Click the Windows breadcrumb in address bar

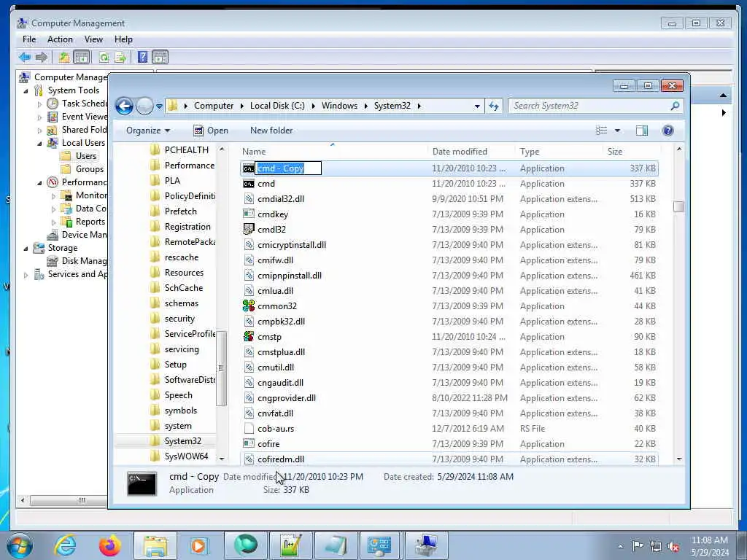tap(339, 106)
